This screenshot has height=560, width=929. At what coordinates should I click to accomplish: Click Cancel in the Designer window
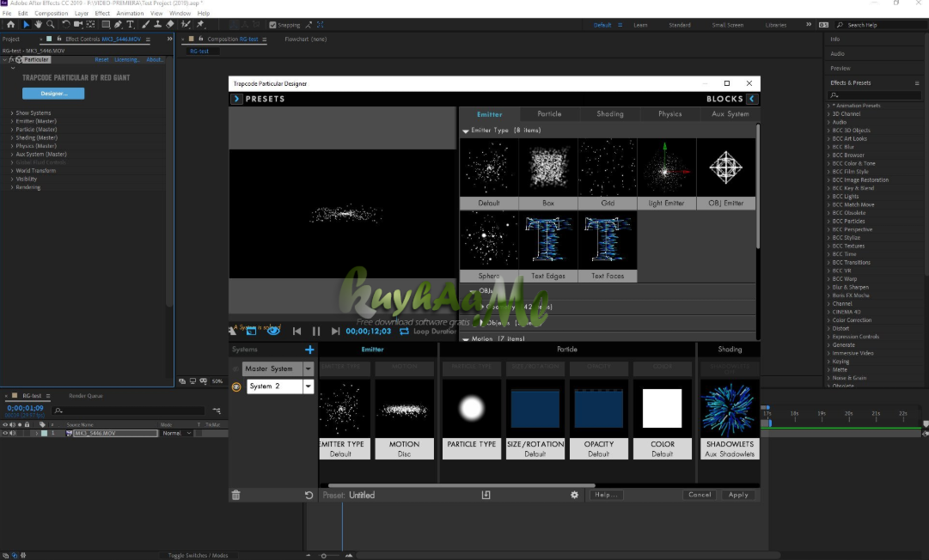pos(700,495)
